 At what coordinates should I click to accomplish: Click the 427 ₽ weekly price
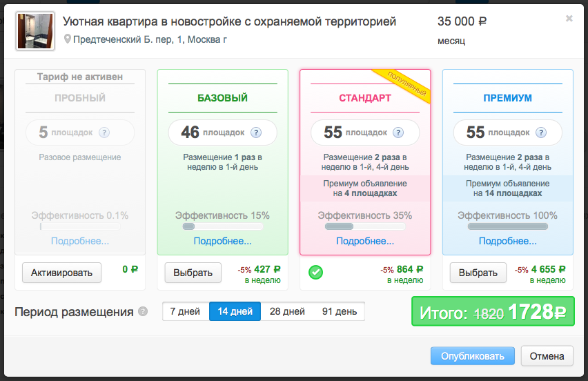[267, 269]
